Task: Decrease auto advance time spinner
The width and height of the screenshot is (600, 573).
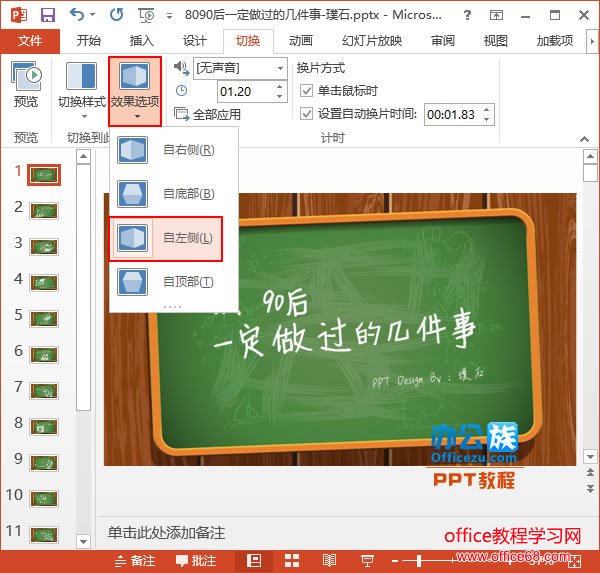Action: (x=487, y=119)
